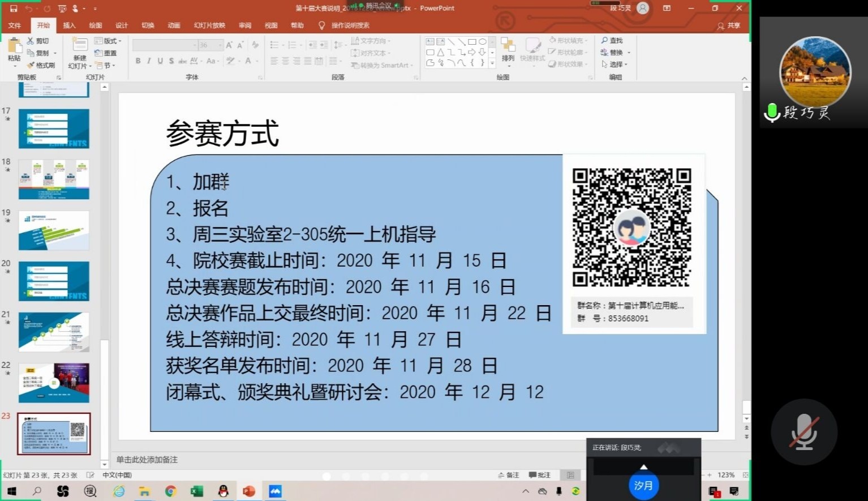The height and width of the screenshot is (501, 868).
Task: Select slide 19 thumbnail in the slide panel
Action: pos(54,230)
